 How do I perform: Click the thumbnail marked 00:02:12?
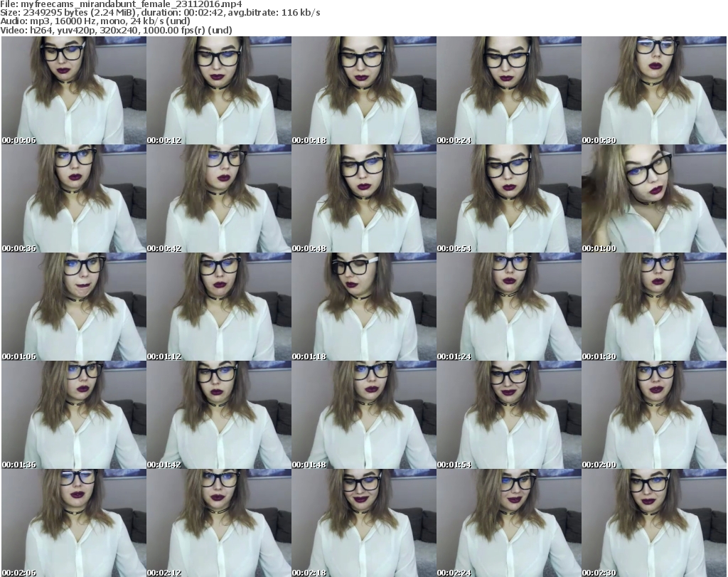coord(219,523)
